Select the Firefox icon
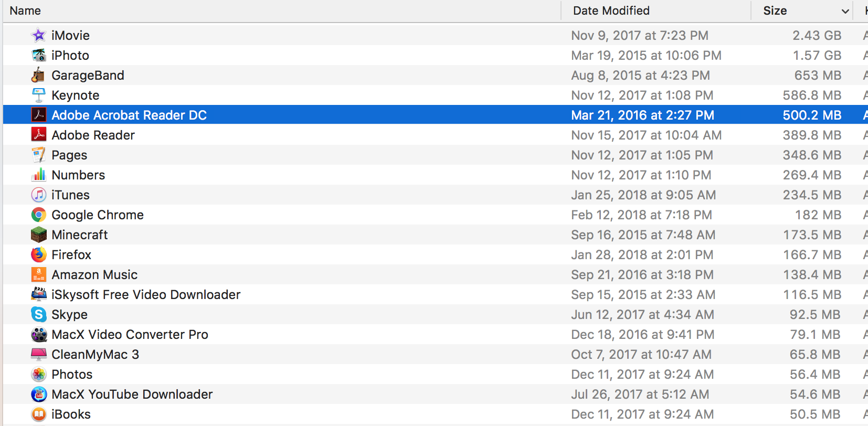Viewport: 868px width, 426px height. tap(38, 254)
